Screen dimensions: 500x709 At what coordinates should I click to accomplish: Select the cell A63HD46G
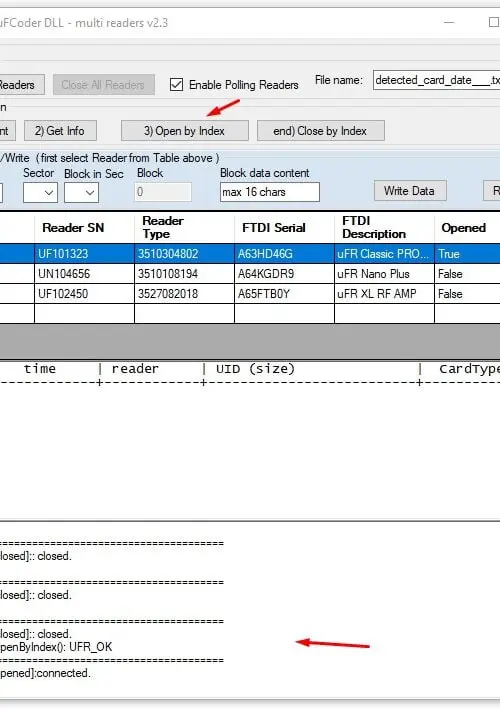284,254
